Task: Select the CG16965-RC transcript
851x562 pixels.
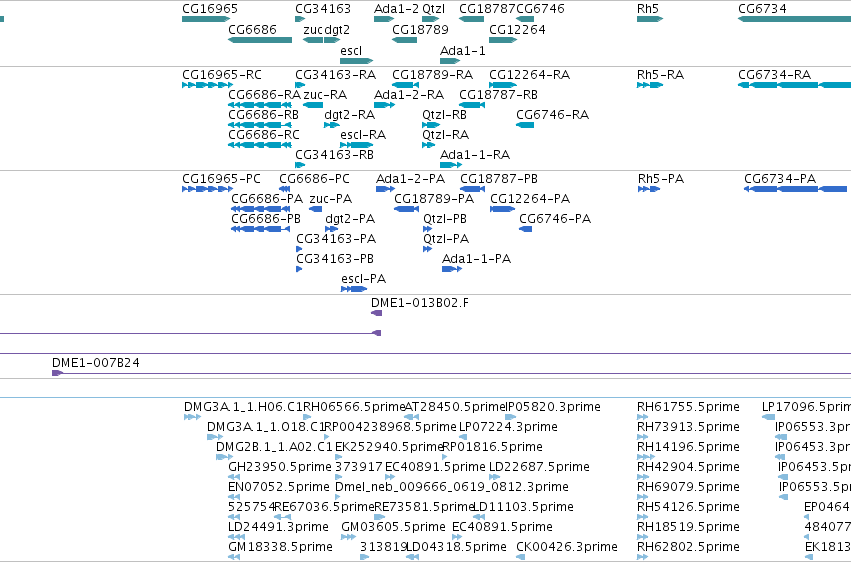Action: [208, 85]
